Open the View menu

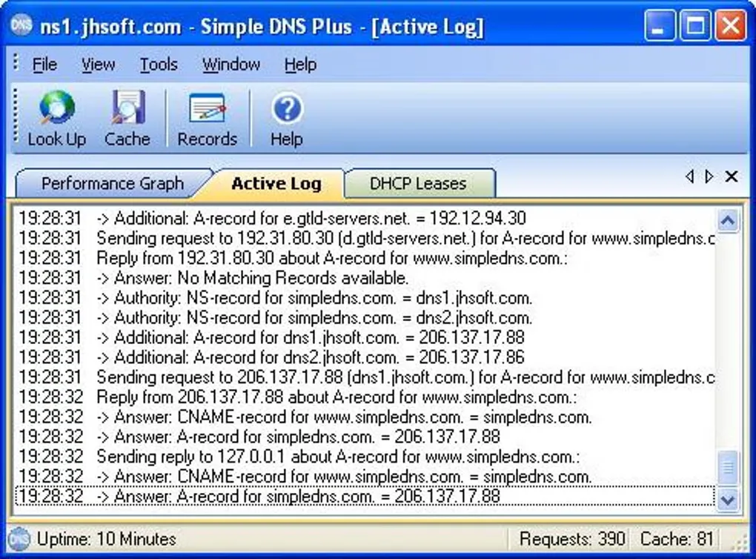click(98, 64)
